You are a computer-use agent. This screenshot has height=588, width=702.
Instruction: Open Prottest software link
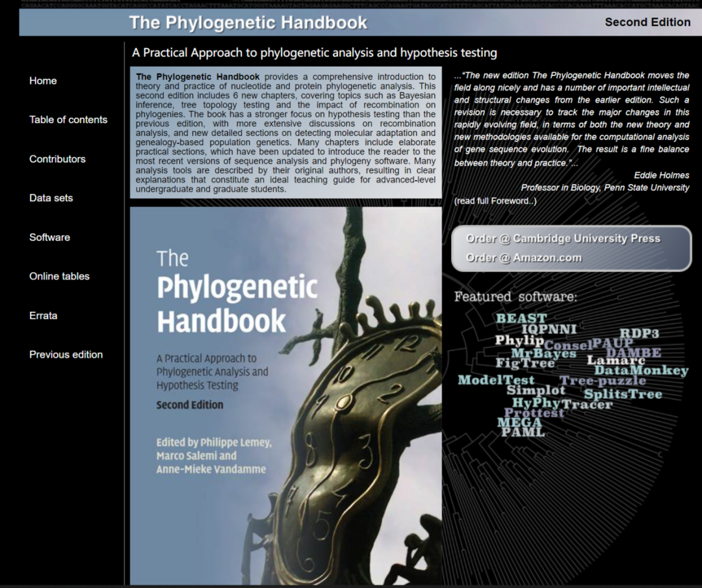534,413
